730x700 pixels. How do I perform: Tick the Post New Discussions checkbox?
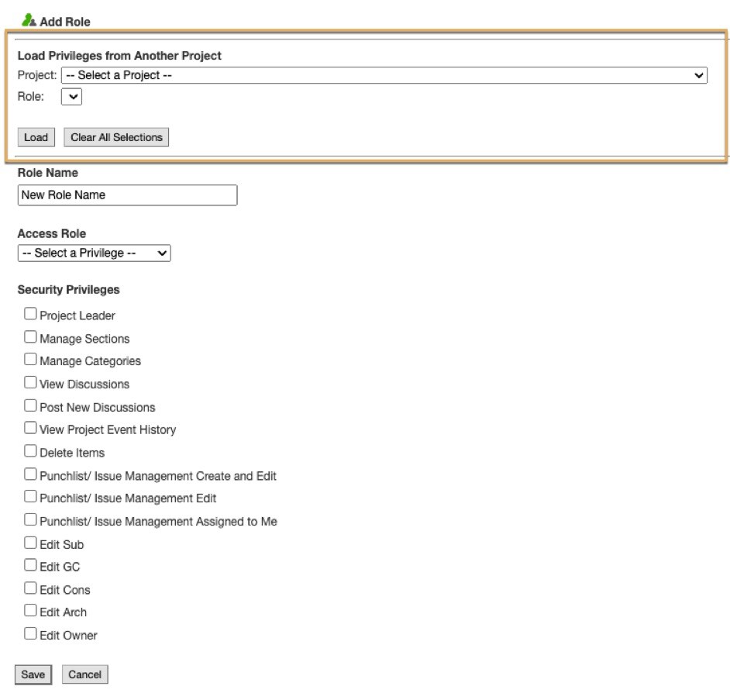pyautogui.click(x=30, y=405)
